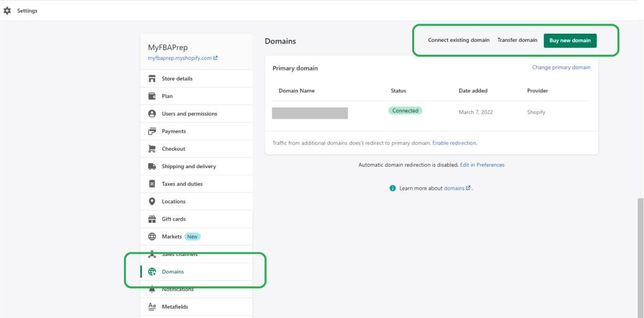This screenshot has width=644, height=318.
Task: Open Change primary domain
Action: pyautogui.click(x=561, y=67)
